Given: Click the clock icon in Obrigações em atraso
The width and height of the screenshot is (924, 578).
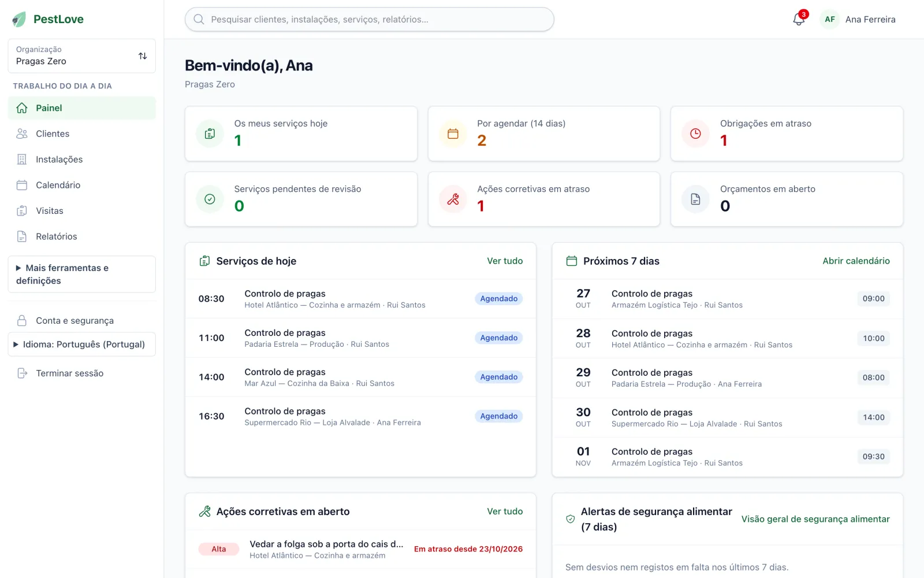Looking at the screenshot, I should [x=696, y=134].
